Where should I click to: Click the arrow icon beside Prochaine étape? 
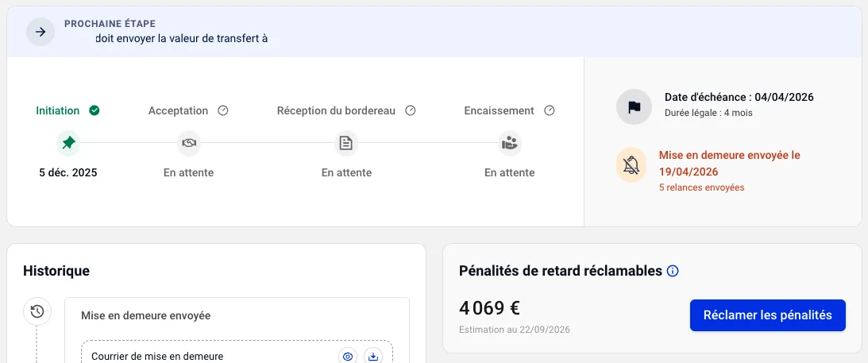[41, 32]
